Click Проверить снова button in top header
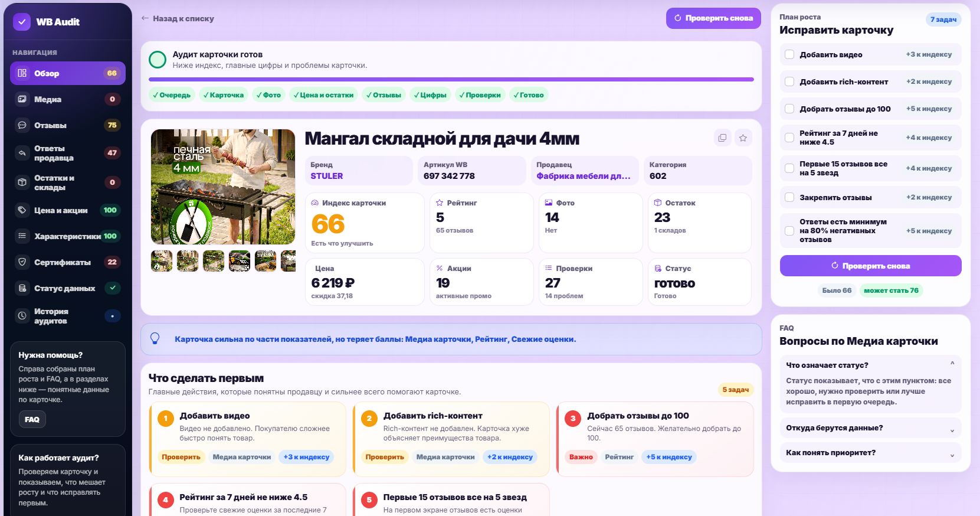The width and height of the screenshot is (980, 516). [713, 18]
